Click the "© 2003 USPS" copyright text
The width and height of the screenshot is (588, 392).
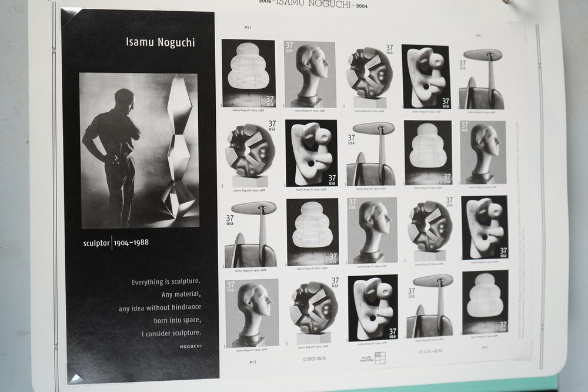[315, 357]
